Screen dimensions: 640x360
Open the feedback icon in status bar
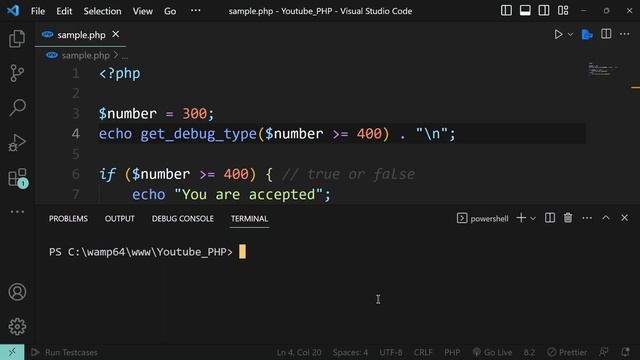click(x=604, y=352)
